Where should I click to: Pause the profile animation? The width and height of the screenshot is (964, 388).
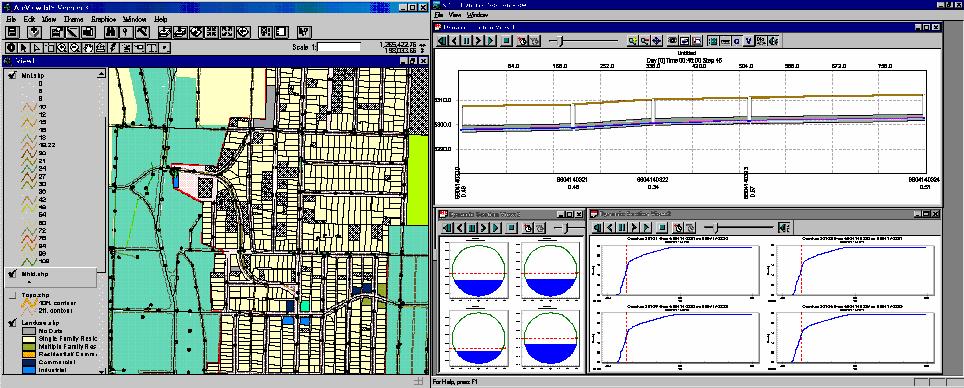tap(467, 41)
